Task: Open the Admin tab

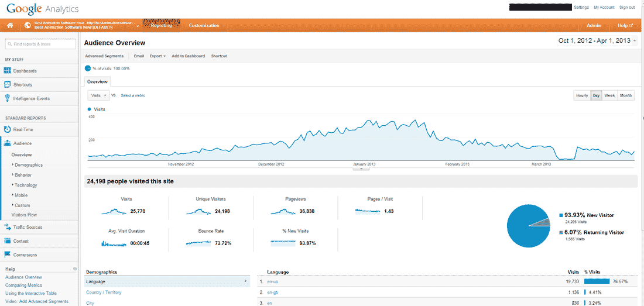Action: coord(594,26)
